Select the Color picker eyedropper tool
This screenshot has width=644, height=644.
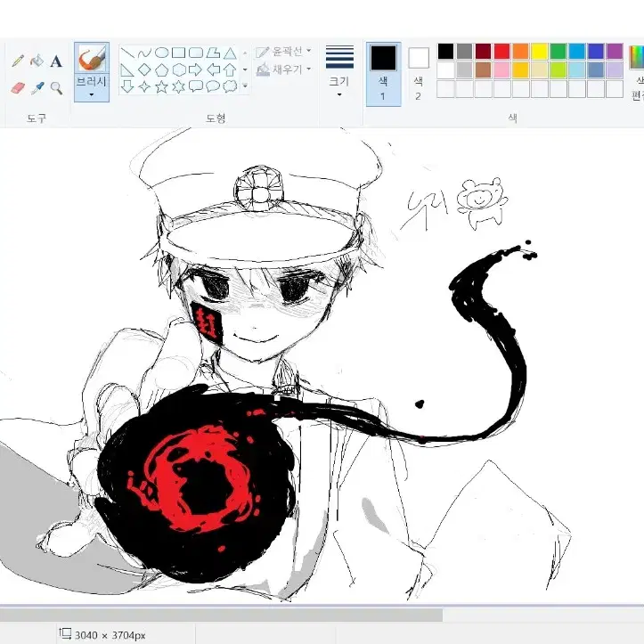point(37,87)
